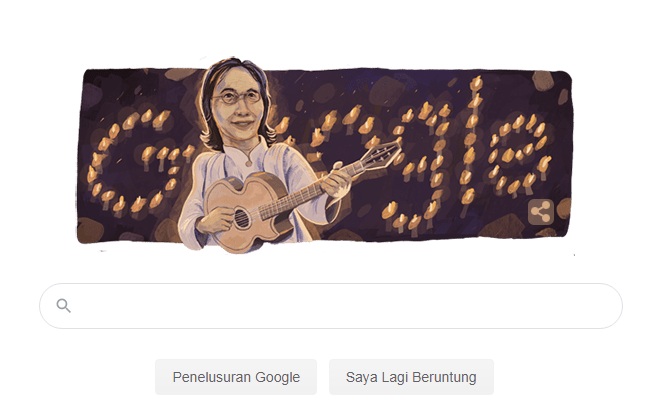662x419 pixels.
Task: Click the musician's face in the doodle
Action: [x=239, y=107]
